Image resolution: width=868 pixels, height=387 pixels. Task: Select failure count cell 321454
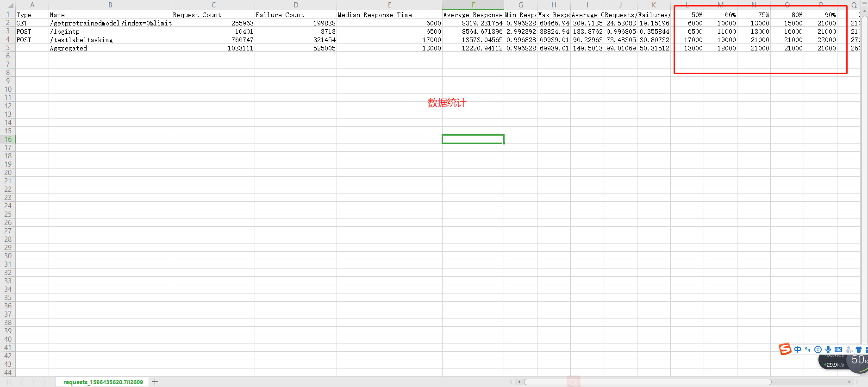coord(296,40)
